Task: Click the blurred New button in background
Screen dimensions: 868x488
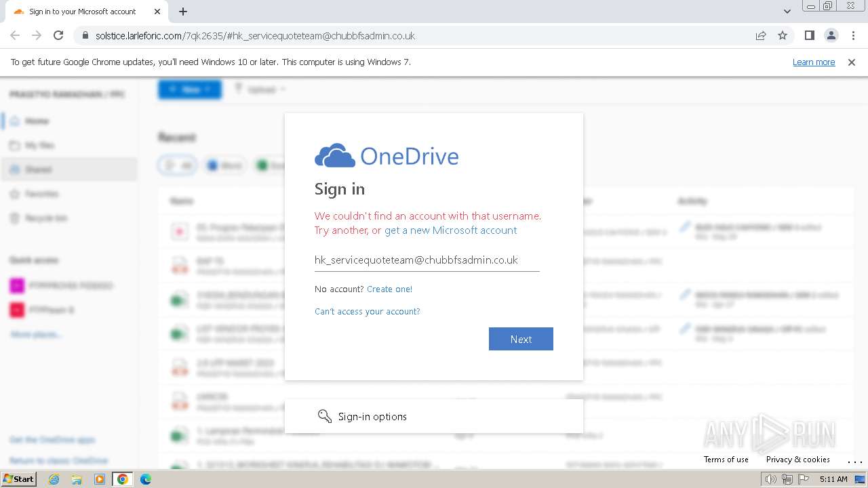Action: click(x=190, y=89)
